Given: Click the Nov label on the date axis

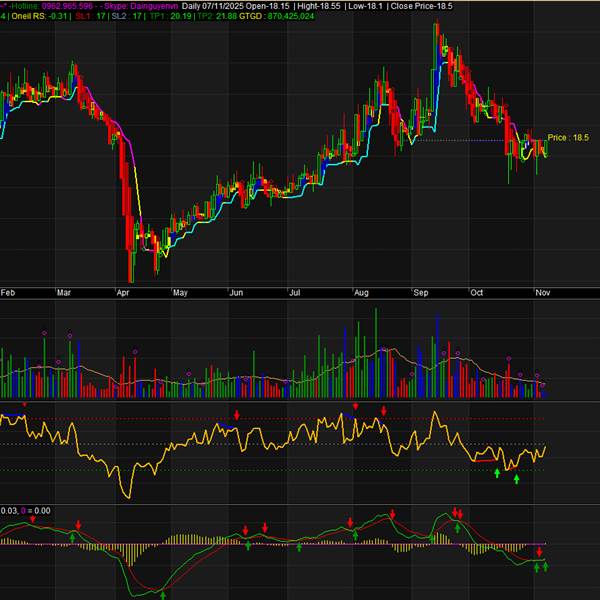Looking at the screenshot, I should point(541,293).
